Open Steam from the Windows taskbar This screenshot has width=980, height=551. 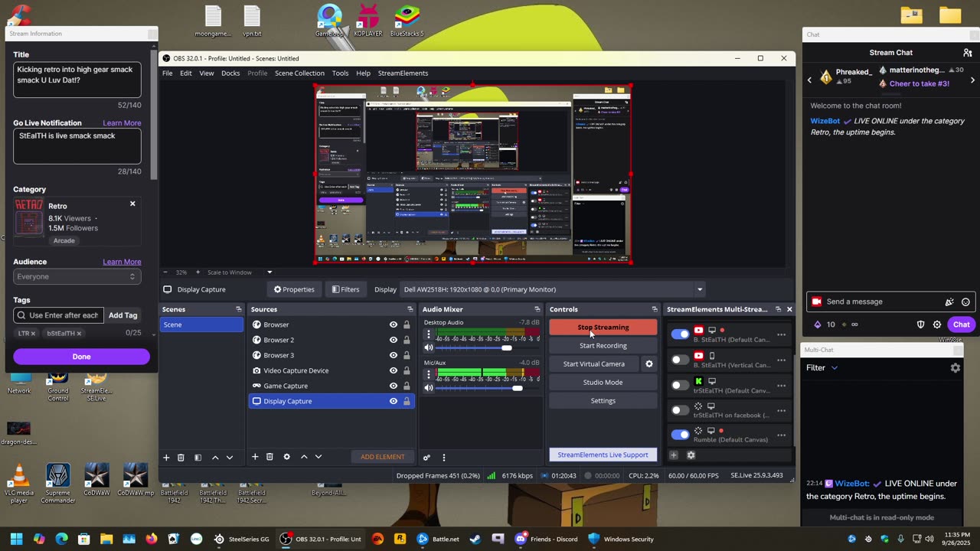pyautogui.click(x=475, y=539)
